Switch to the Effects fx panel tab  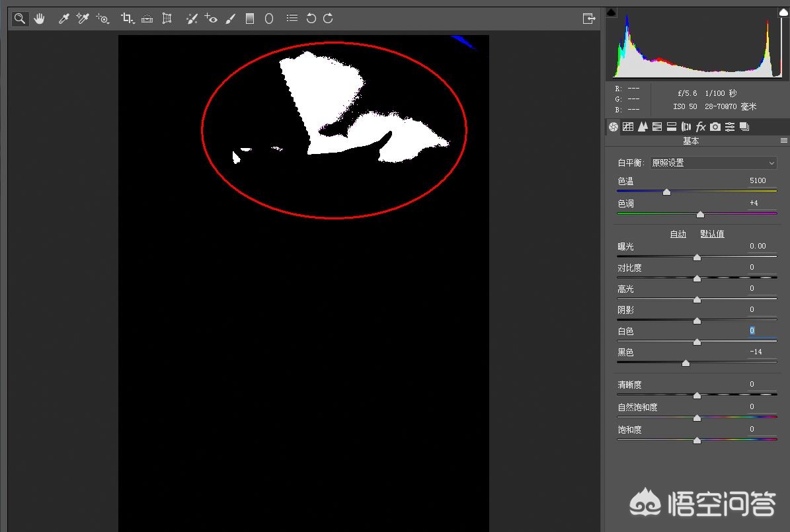(x=701, y=127)
